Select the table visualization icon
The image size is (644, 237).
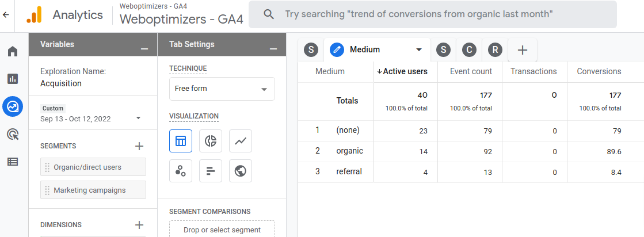[x=181, y=141]
